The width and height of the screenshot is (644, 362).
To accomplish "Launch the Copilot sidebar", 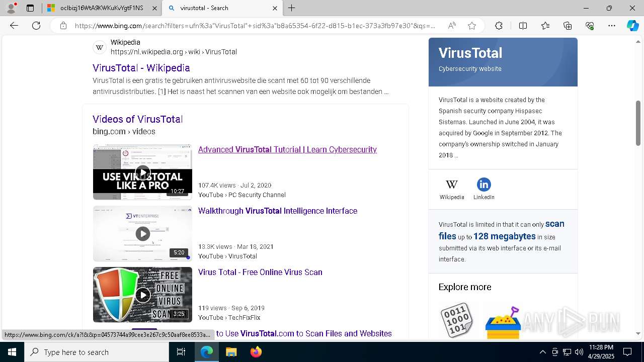I will coord(632,26).
